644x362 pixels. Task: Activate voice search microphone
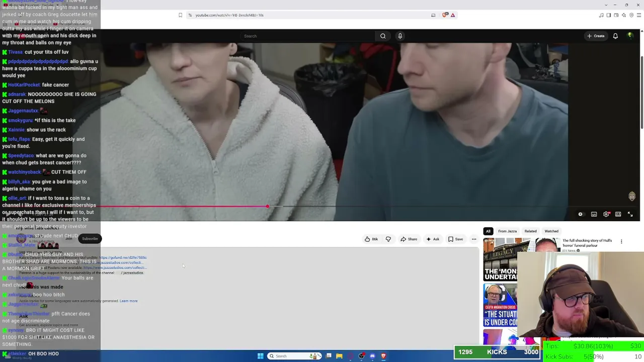[400, 36]
